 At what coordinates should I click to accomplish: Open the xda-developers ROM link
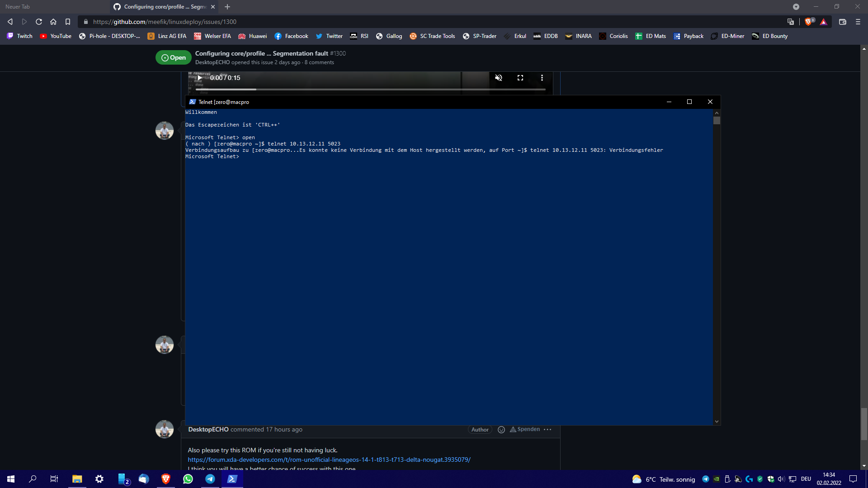tap(329, 460)
